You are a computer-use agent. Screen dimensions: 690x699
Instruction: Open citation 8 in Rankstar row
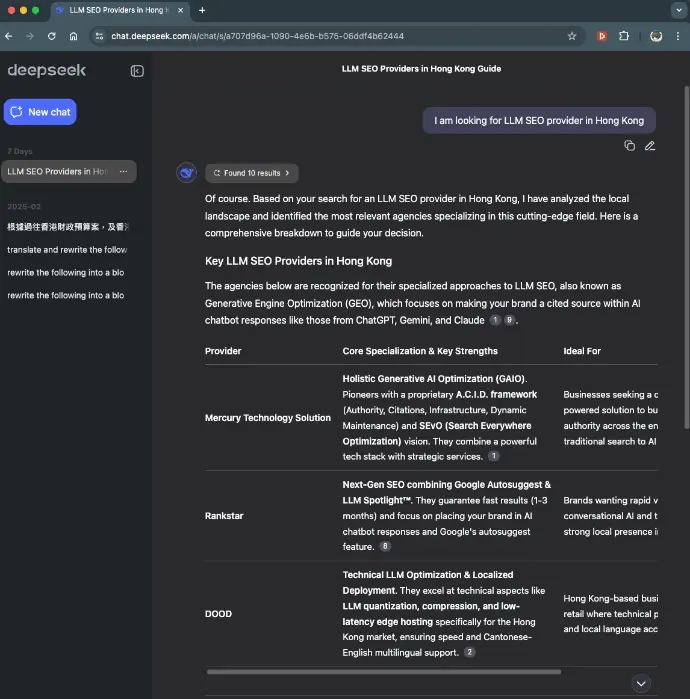click(385, 546)
